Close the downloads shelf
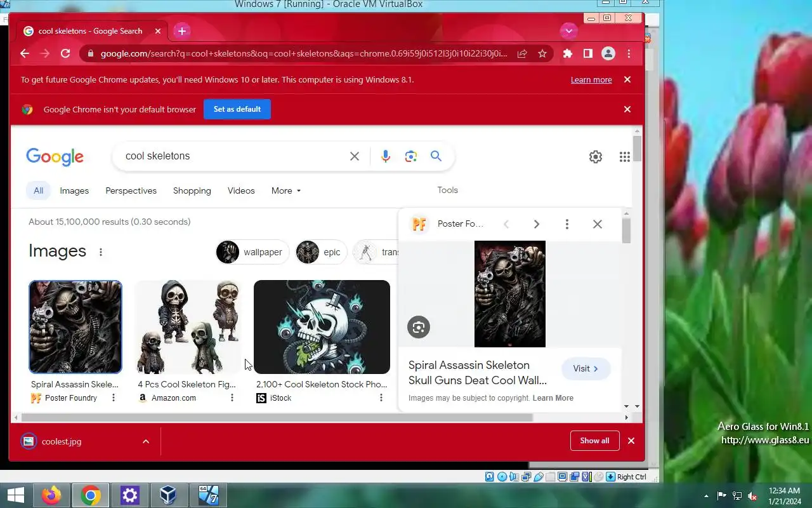 pos(631,441)
